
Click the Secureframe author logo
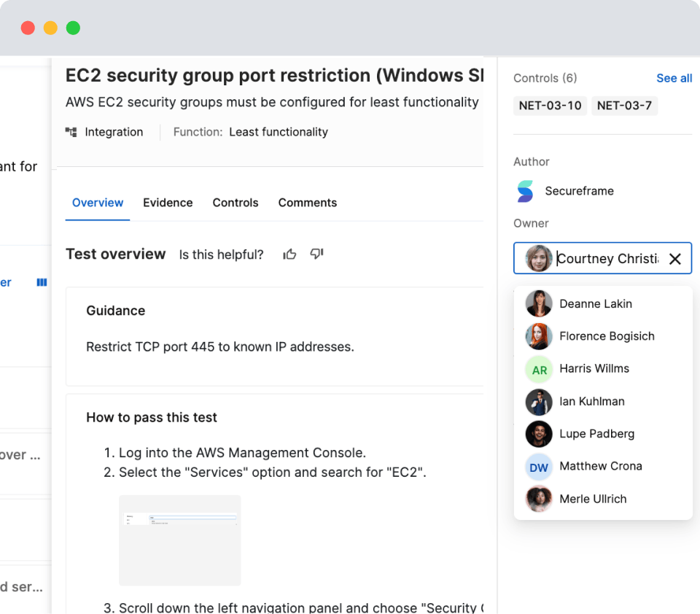click(x=525, y=191)
